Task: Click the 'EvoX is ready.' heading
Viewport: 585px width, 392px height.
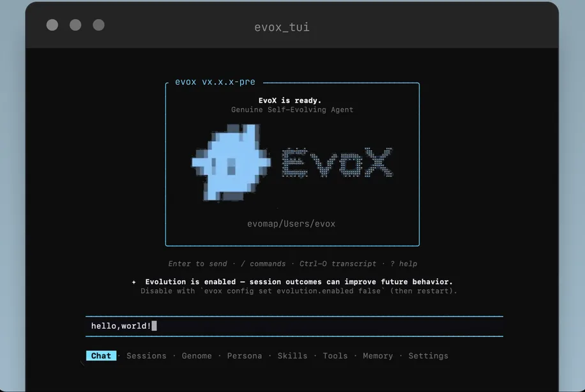Action: 290,100
